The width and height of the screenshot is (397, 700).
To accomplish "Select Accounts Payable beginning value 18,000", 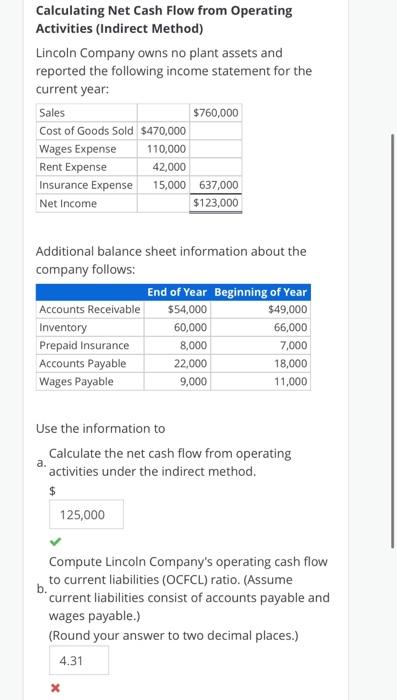I will pyautogui.click(x=291, y=363).
